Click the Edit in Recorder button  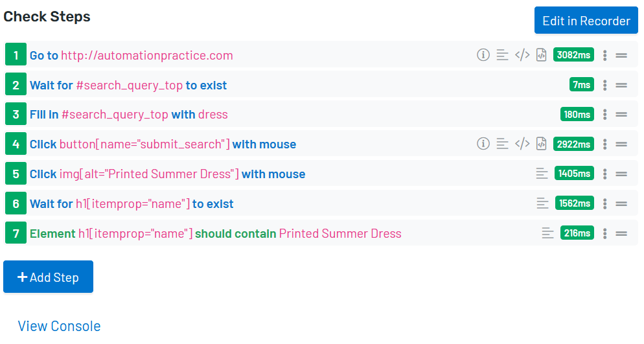(x=586, y=21)
